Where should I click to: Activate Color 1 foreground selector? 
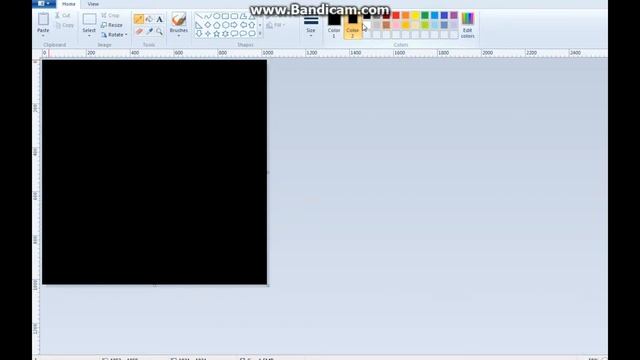point(334,25)
